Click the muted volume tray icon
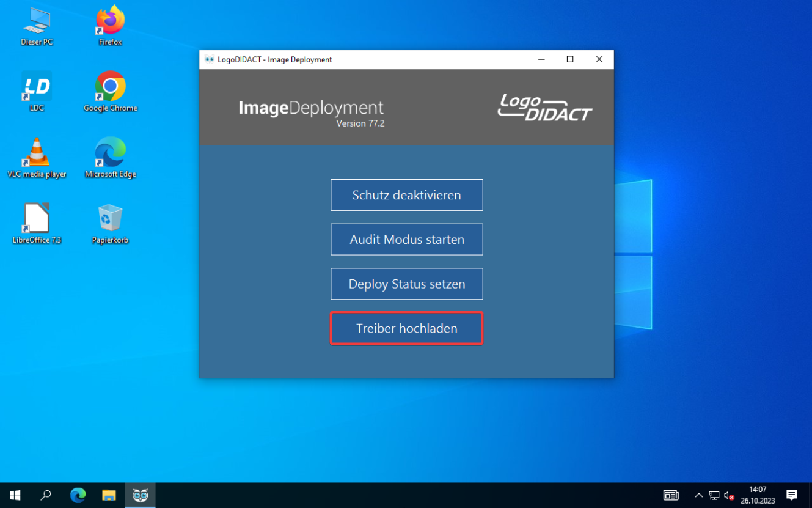Screen dimensions: 812x508 coord(729,495)
